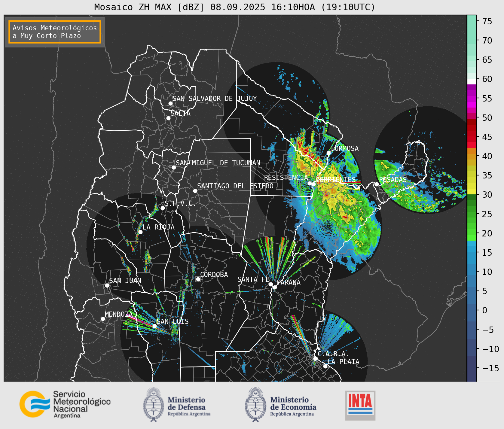This screenshot has width=504, height=429.
Task: Click the Avisos Meteorológicos a Muy Corto Plazo box
Action: (x=55, y=32)
